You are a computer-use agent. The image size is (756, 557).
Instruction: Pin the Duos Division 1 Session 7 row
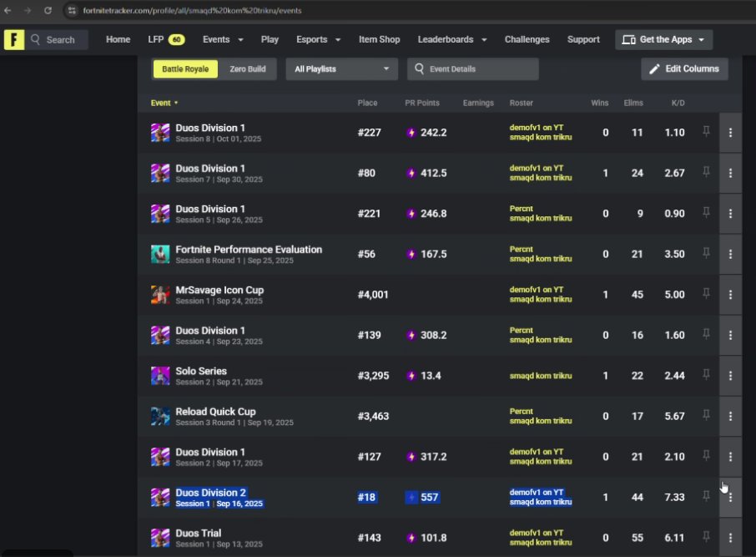click(706, 172)
